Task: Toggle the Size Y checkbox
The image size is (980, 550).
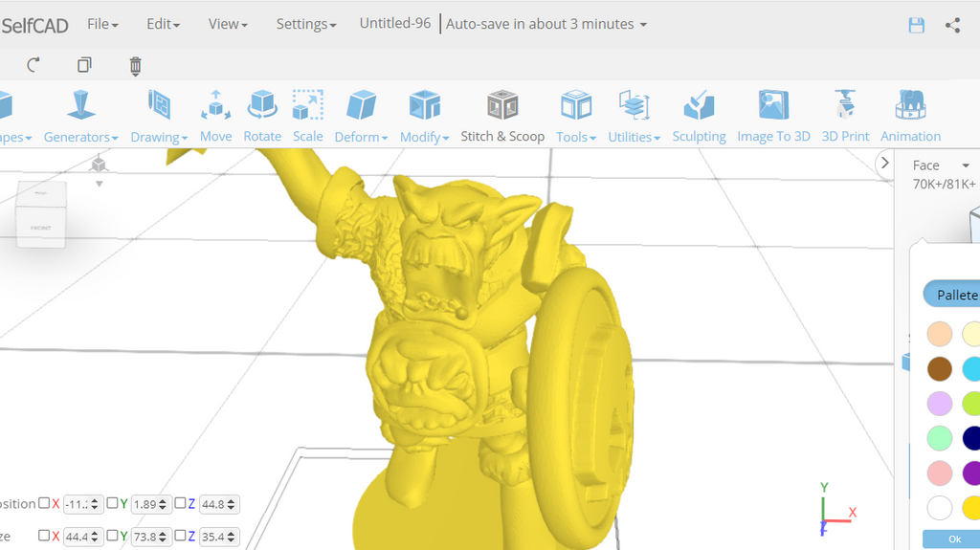Action: (x=112, y=536)
